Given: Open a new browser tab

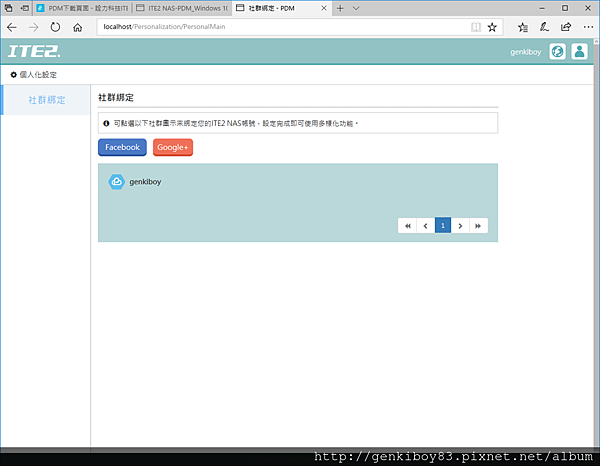Looking at the screenshot, I should pos(340,8).
